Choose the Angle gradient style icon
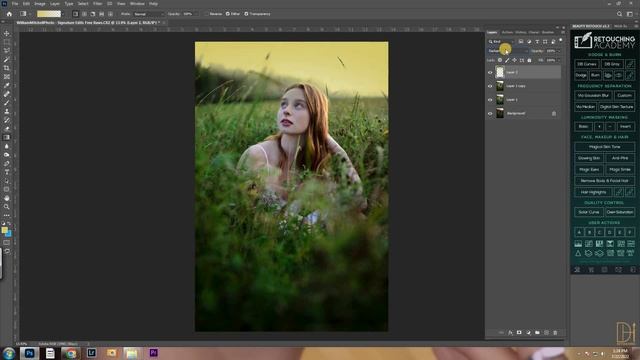The width and height of the screenshot is (640, 360). [93, 14]
